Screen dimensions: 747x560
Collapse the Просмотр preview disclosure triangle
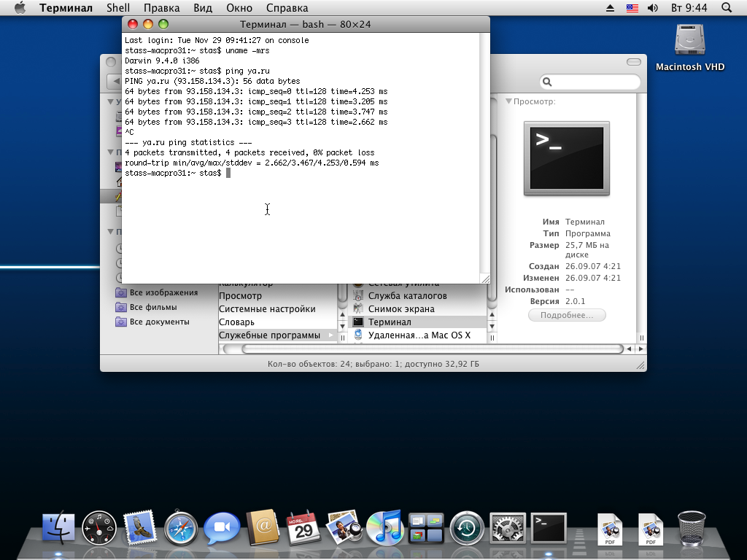pos(508,102)
